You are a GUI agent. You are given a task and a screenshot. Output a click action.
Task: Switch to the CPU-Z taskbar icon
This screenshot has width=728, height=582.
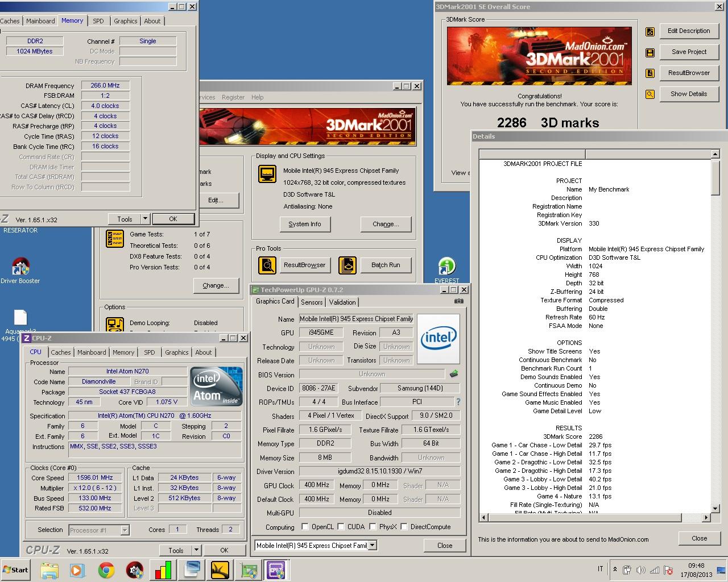[x=276, y=570]
